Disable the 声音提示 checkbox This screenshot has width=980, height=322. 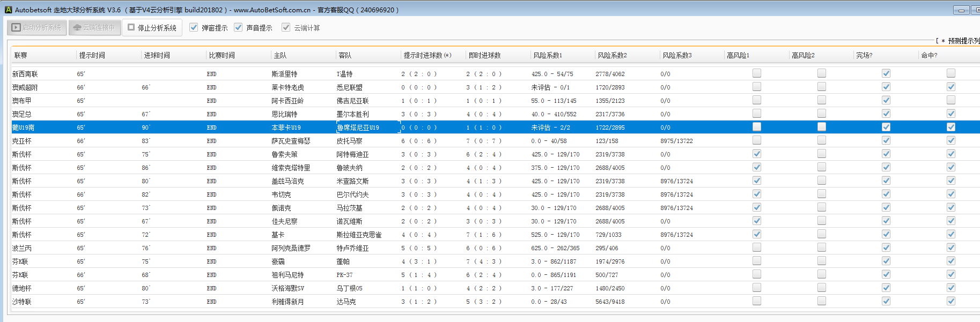click(x=238, y=27)
